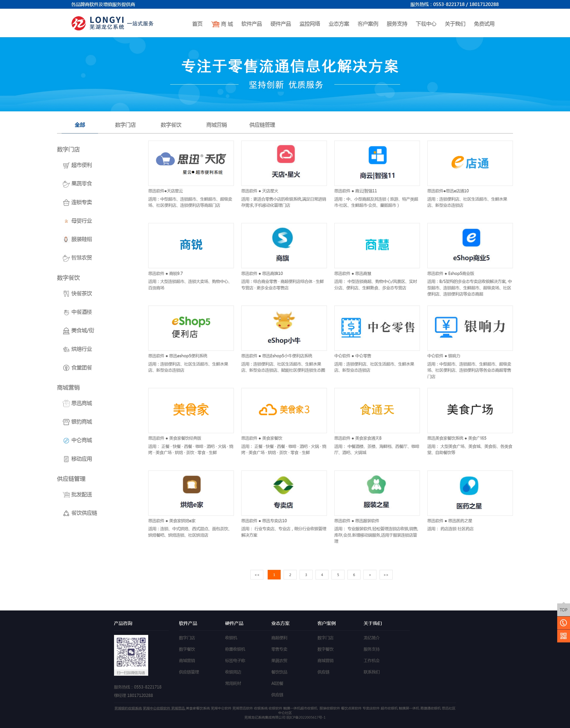The width and height of the screenshot is (570, 728).
Task: Click the TOP back-to-top button
Action: coord(563,609)
